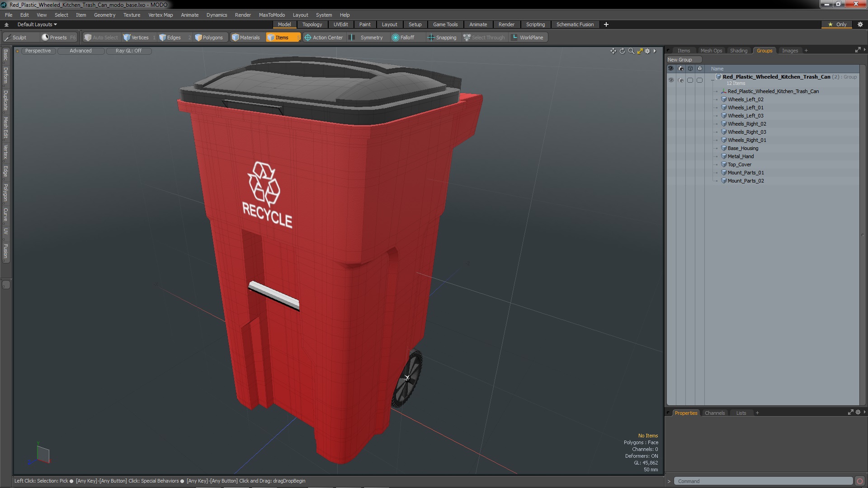Open Perspective view type dropdown
The image size is (868, 488).
(38, 51)
